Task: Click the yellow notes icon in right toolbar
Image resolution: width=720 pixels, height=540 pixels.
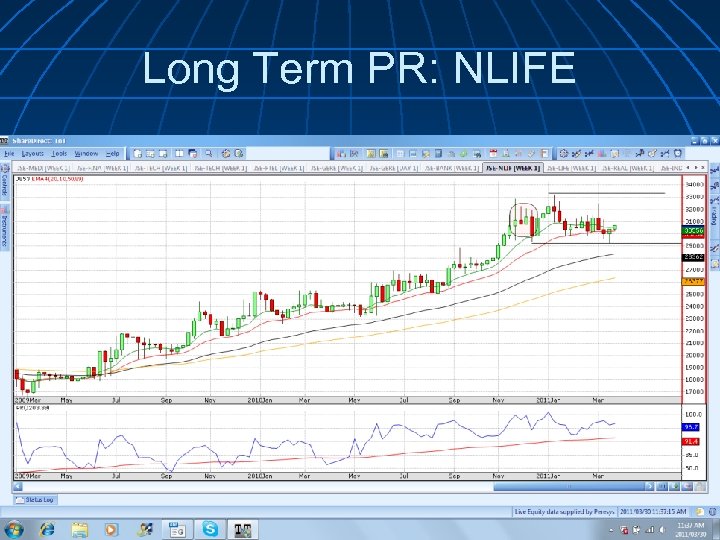Action: [615, 154]
